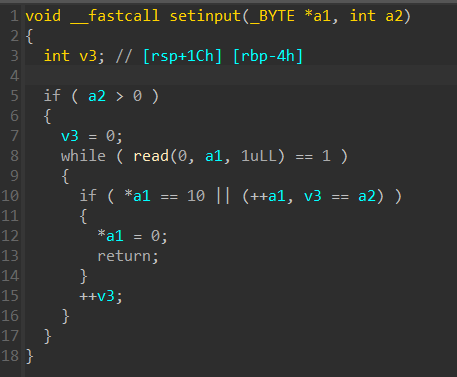Click line number 8 in gutter
This screenshot has height=377, width=457.
pos(14,156)
